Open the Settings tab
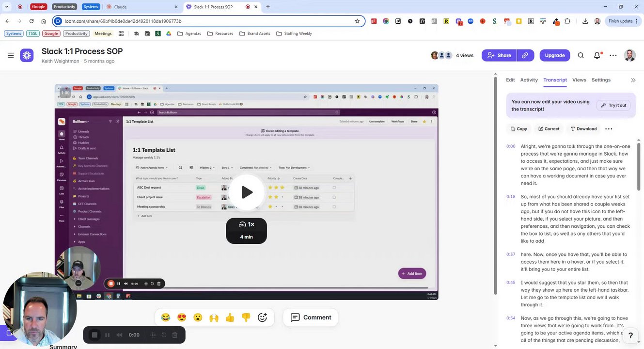Image resolution: width=644 pixels, height=349 pixels. click(x=601, y=80)
